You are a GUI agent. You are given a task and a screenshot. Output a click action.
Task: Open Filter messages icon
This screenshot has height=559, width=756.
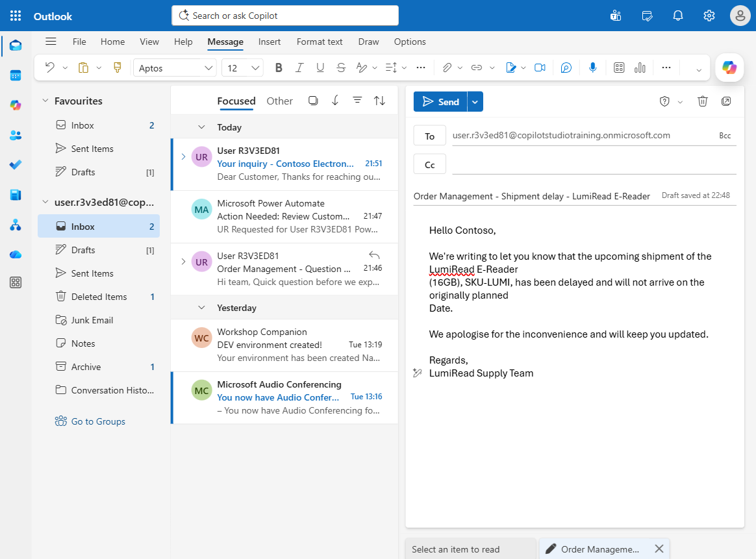tap(357, 100)
